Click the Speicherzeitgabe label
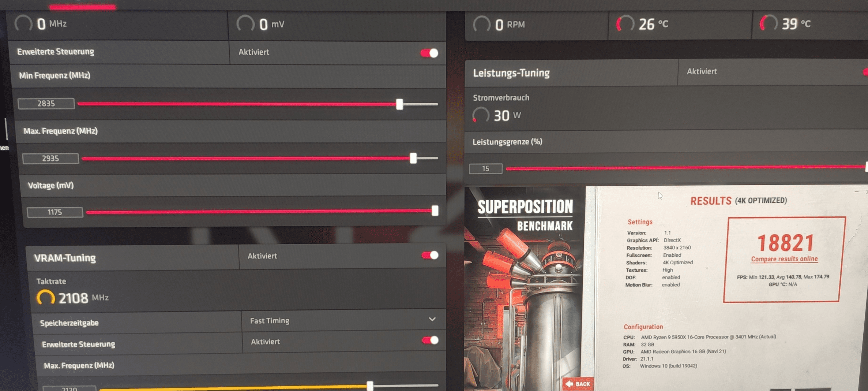The width and height of the screenshot is (868, 391). coord(69,323)
